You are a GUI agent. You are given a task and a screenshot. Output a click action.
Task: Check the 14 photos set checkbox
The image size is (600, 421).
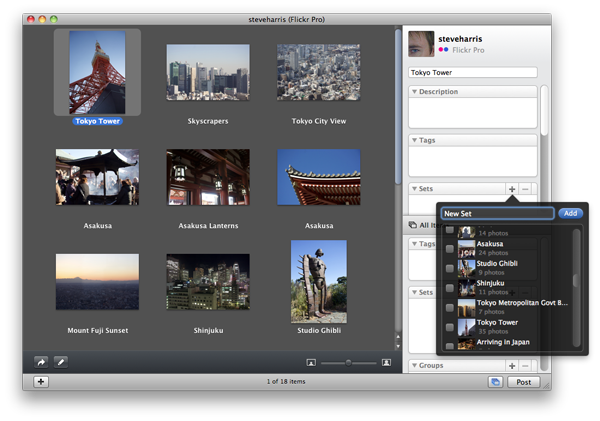point(450,230)
